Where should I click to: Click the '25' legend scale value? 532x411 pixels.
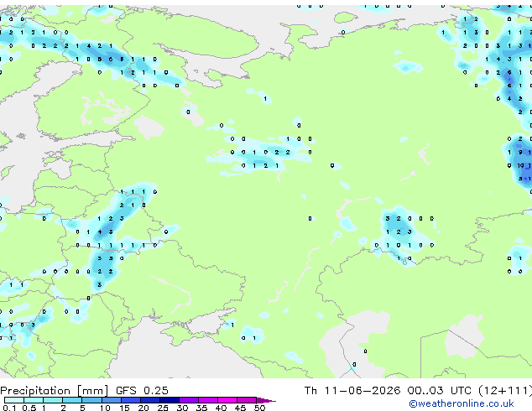pos(163,408)
